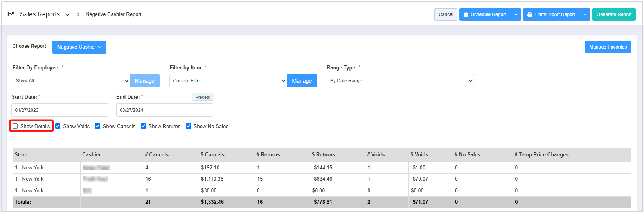The width and height of the screenshot is (644, 212).
Task: Click the Negative Cashier Report breadcrumb
Action: (x=113, y=14)
